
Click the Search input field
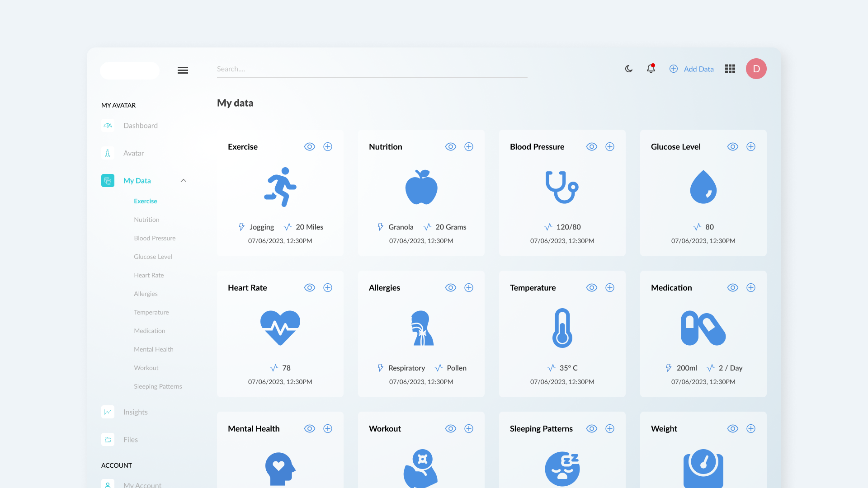372,69
